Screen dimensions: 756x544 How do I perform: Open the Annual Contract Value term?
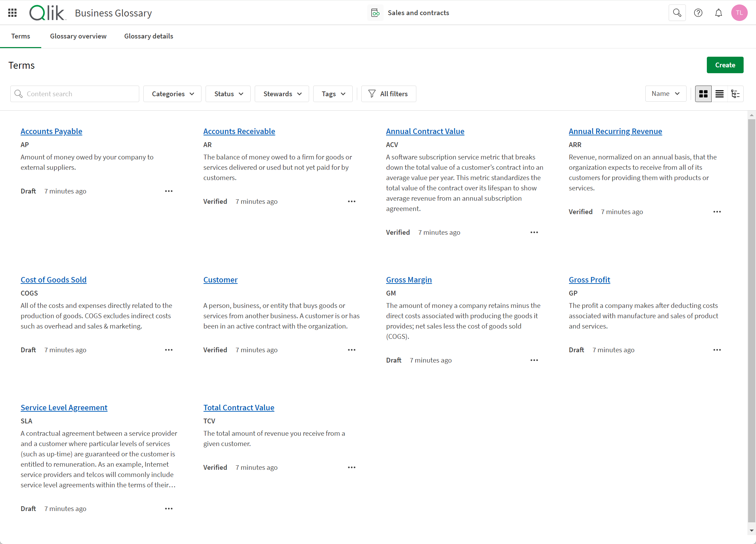coord(425,131)
